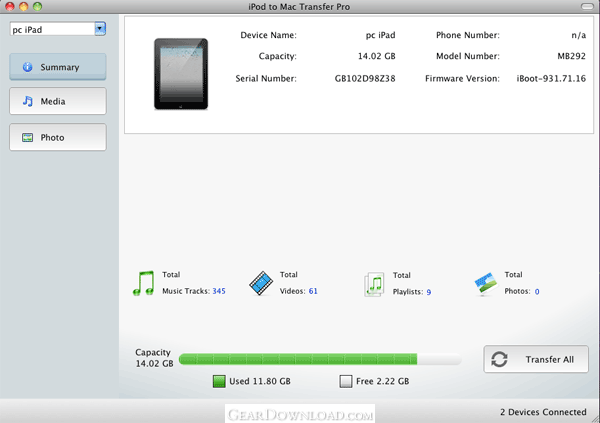Click the music tracks count 345
The width and height of the screenshot is (600, 423).
click(219, 291)
